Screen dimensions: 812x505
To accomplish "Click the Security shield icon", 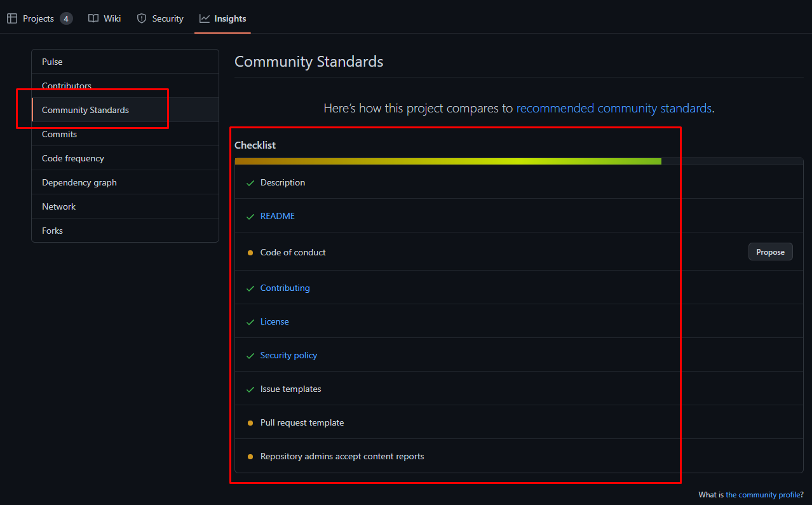I will (142, 18).
